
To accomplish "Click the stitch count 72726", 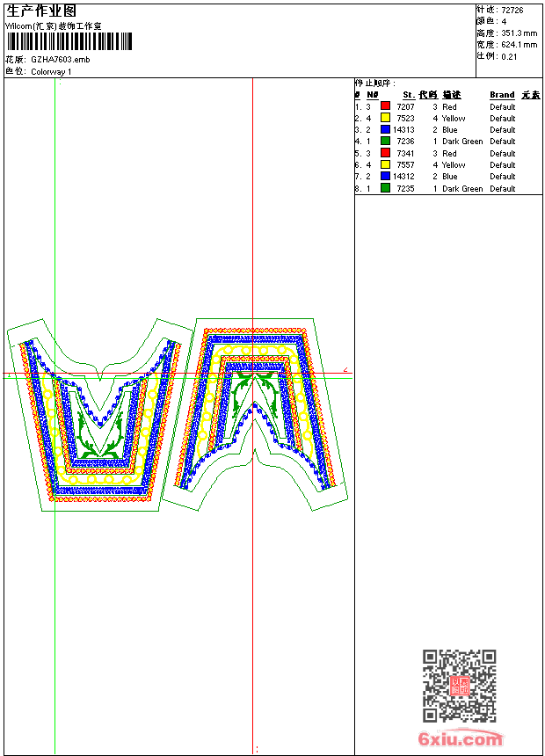I will click(x=512, y=11).
